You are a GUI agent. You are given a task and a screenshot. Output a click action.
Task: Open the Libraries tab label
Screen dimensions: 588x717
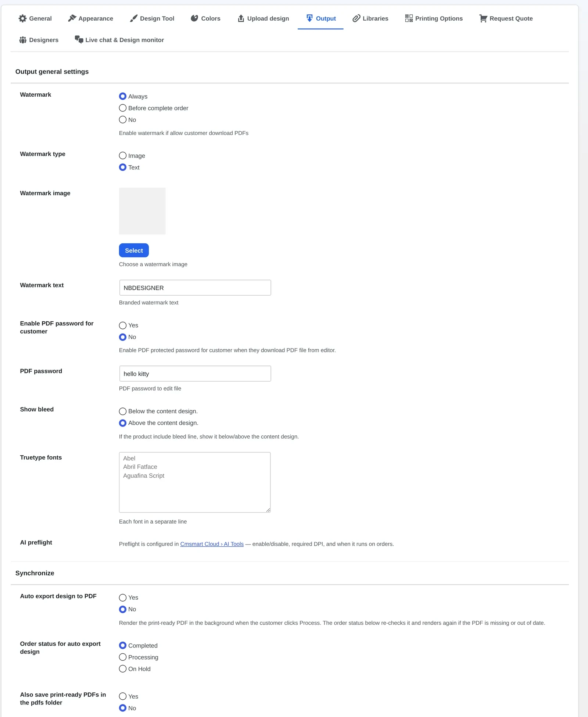(375, 18)
